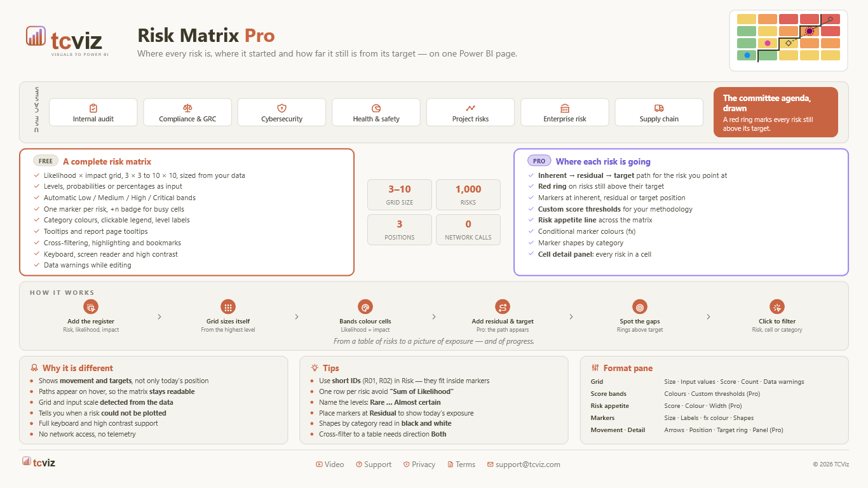Select the Cybersecurity use-case card
This screenshot has height=488, width=868.
(282, 112)
